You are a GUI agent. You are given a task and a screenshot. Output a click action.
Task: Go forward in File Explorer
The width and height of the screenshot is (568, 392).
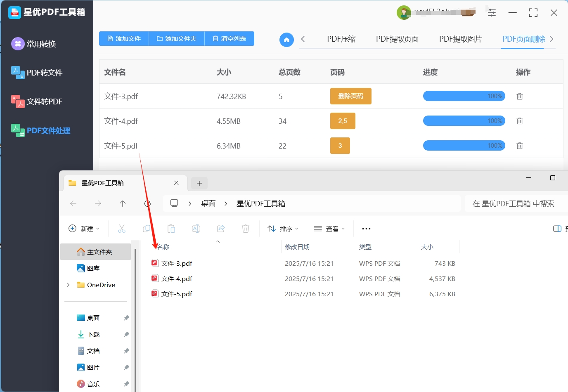[x=98, y=203]
